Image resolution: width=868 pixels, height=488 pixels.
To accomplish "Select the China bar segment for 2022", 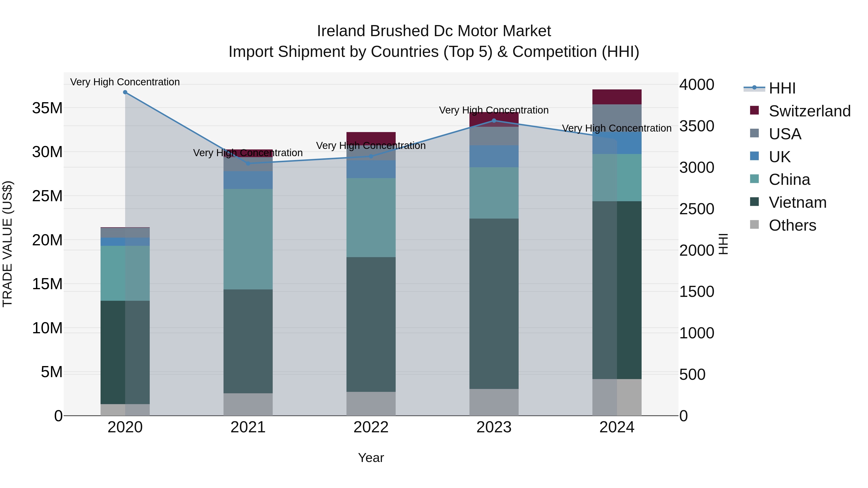I will [371, 218].
